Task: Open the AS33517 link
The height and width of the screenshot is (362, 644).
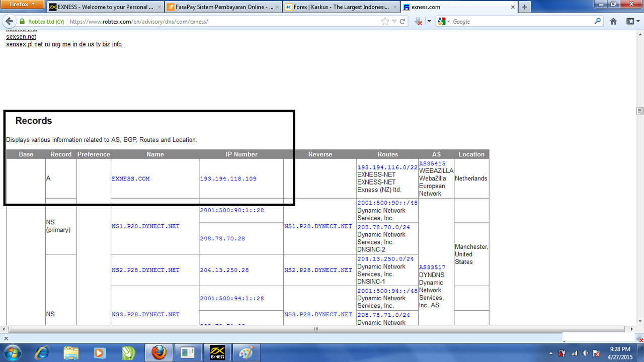Action: tap(432, 267)
